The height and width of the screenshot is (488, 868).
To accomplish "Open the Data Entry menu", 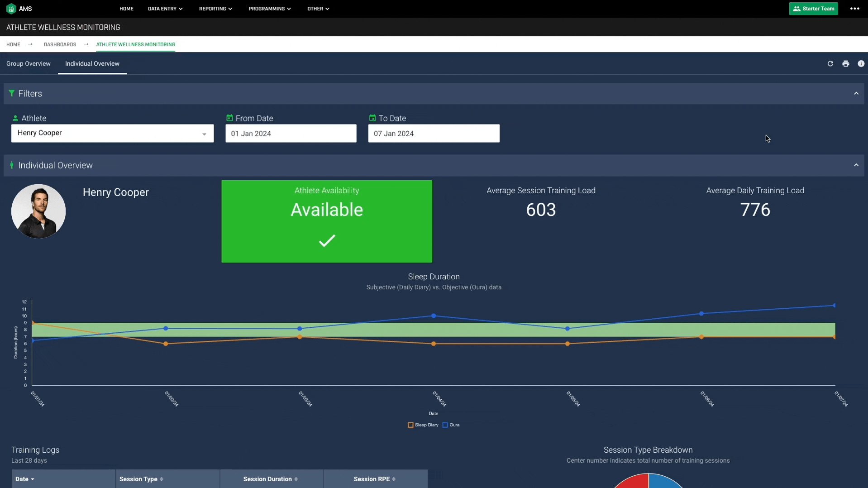I will (x=165, y=9).
